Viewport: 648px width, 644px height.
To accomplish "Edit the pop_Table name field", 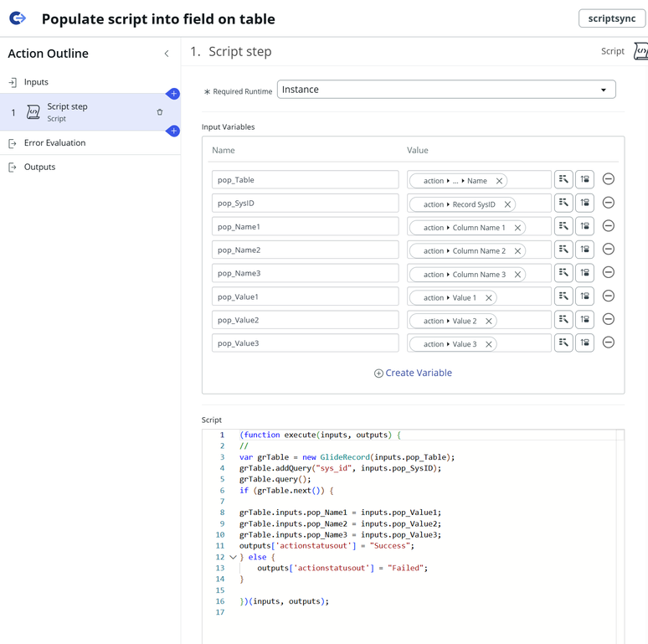I will click(x=306, y=180).
